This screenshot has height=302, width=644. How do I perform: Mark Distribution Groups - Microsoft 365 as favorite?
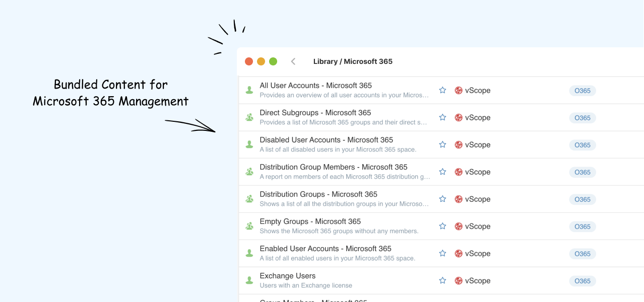[442, 199]
